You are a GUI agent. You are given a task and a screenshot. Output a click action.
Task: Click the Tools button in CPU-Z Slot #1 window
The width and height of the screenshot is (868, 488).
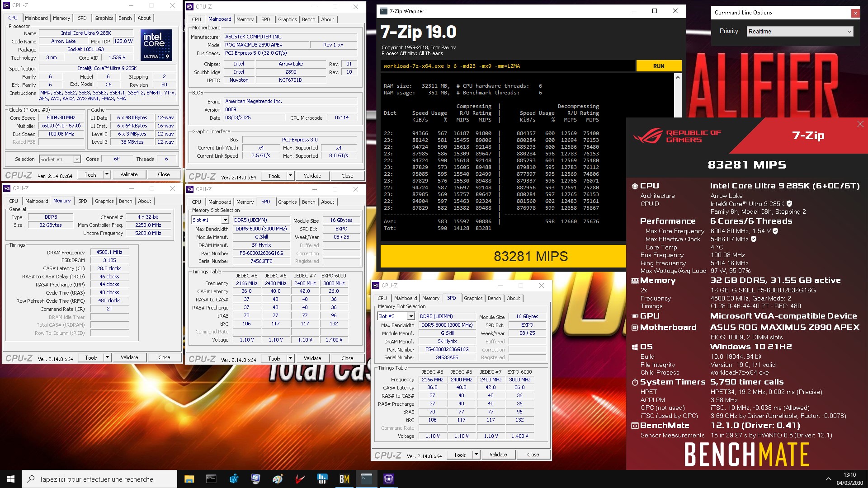click(x=274, y=358)
